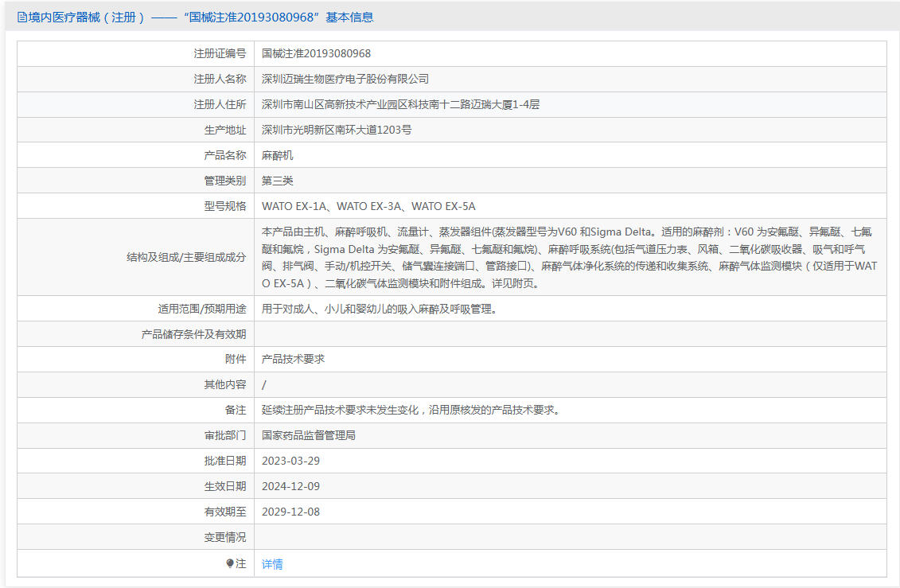This screenshot has width=900, height=588.
Task: Select the model text WATO EX-1A、WATO EX-3A、WATO EX-5A
Action: pos(368,206)
